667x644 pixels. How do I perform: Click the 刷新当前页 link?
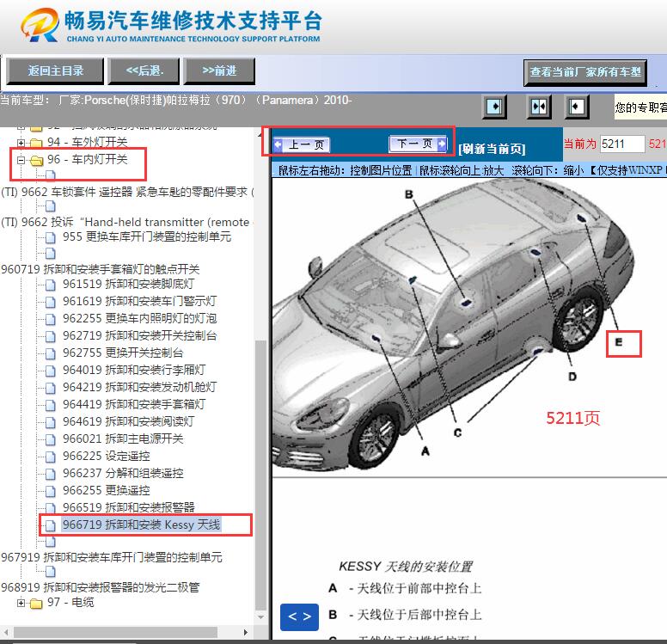coord(492,149)
